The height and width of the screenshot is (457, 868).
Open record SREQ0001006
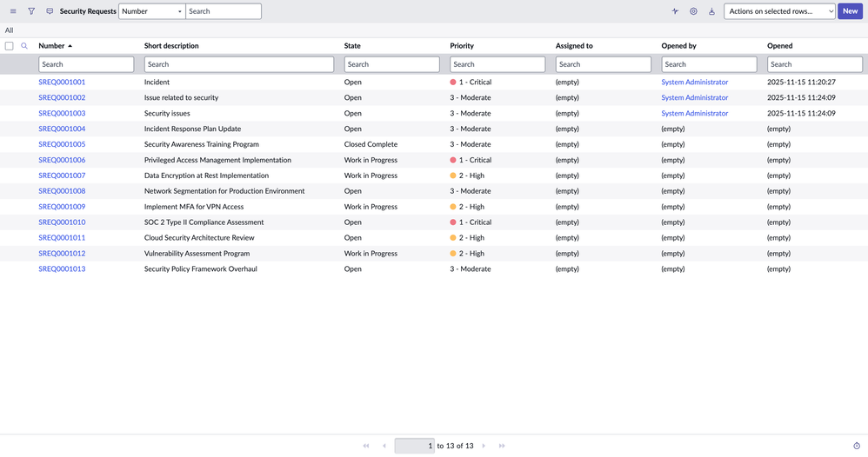pyautogui.click(x=62, y=160)
